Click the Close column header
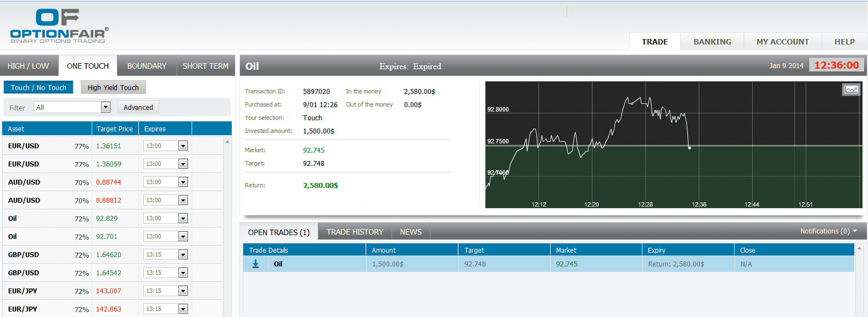Screen dimensions: 868x317 pyautogui.click(x=794, y=251)
